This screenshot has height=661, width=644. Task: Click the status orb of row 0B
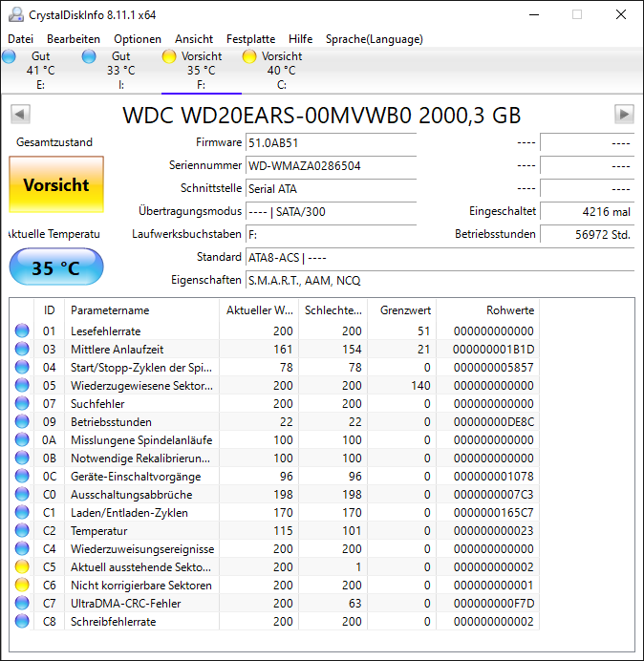(22, 458)
